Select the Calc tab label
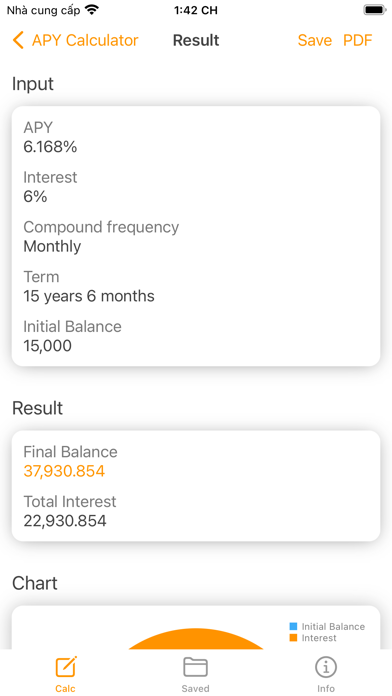Viewport: 392px width, 696px height. pos(66,688)
